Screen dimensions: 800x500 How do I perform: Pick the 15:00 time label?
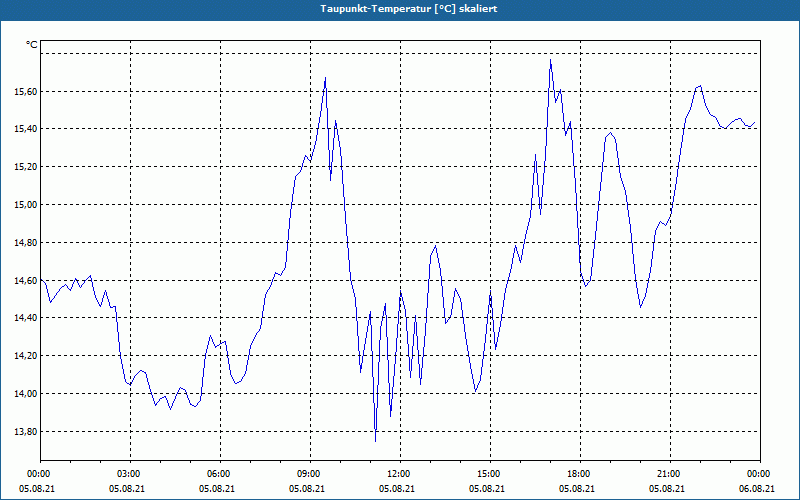(x=490, y=474)
